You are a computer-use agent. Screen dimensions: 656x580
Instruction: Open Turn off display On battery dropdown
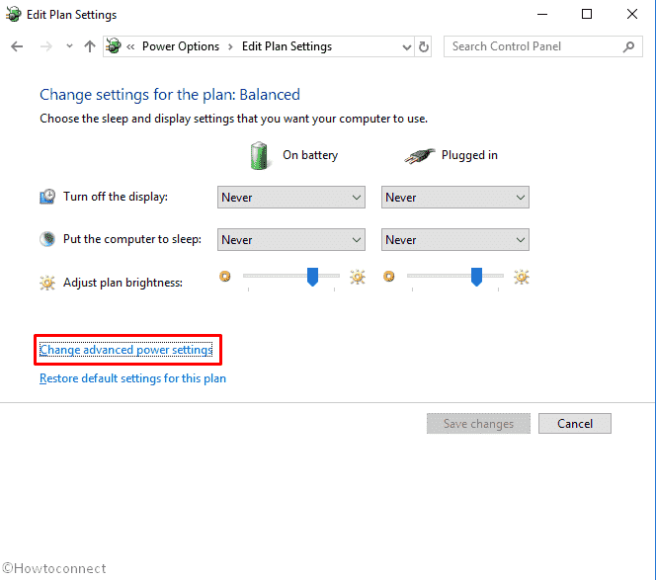[291, 198]
